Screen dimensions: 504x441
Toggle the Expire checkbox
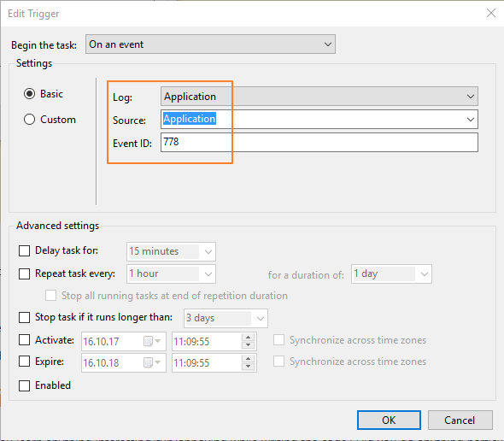coord(25,362)
